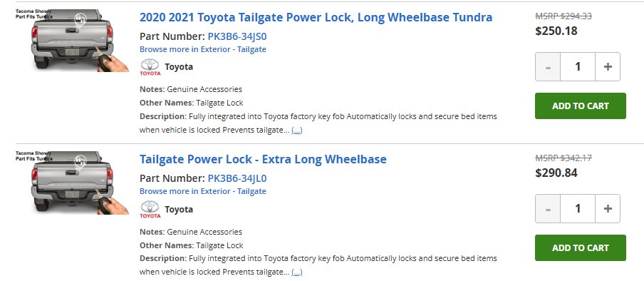Expand second listing's truncated description
The image size is (644, 281).
(x=297, y=272)
